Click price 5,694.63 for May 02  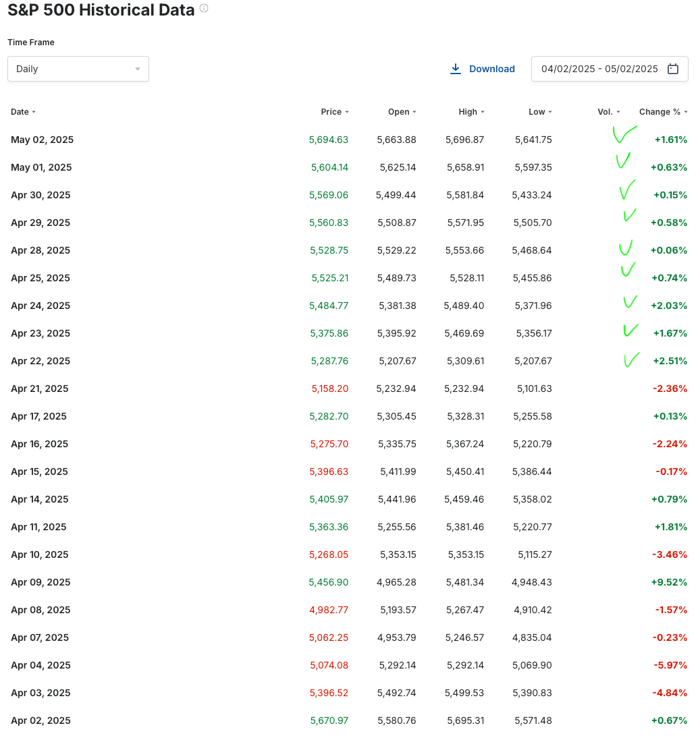coord(328,140)
